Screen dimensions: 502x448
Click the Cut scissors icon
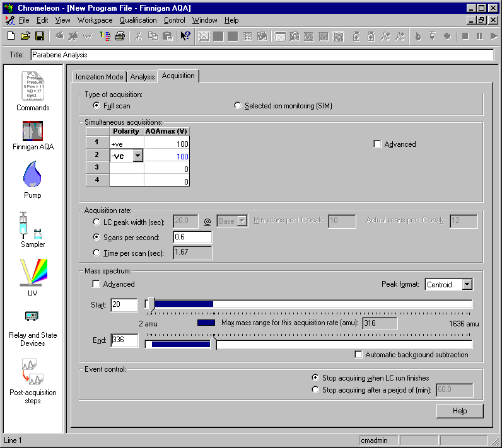pos(138,36)
